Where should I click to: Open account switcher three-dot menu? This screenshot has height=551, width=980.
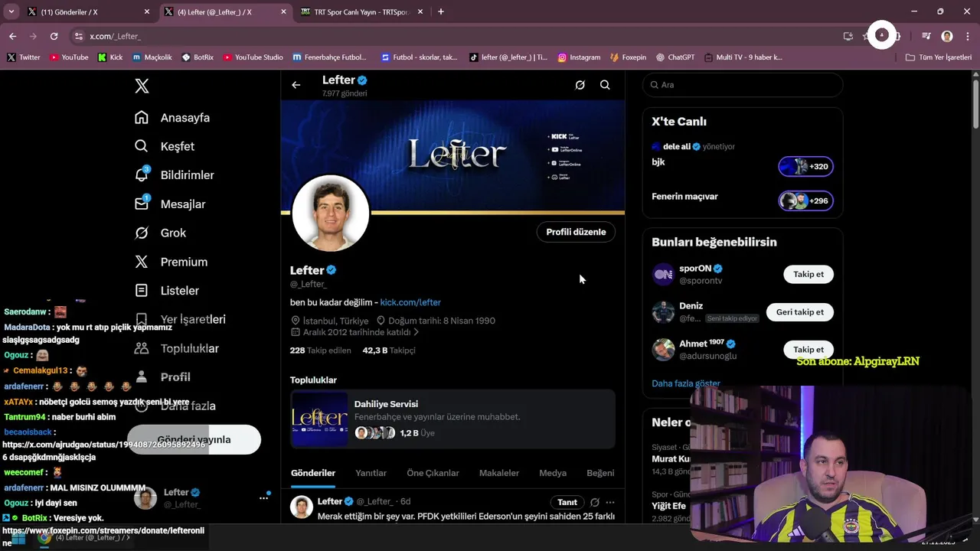tap(263, 498)
